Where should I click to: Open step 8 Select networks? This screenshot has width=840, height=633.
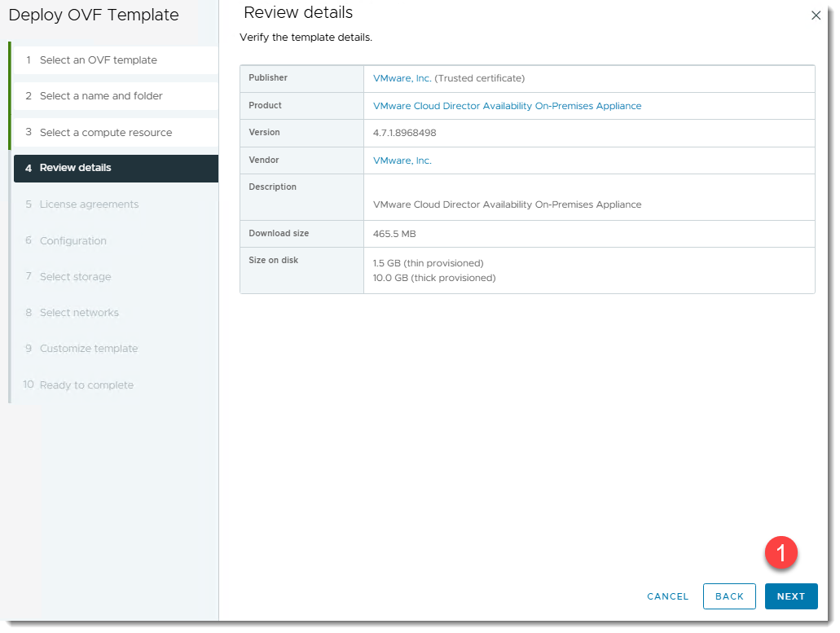[79, 313]
